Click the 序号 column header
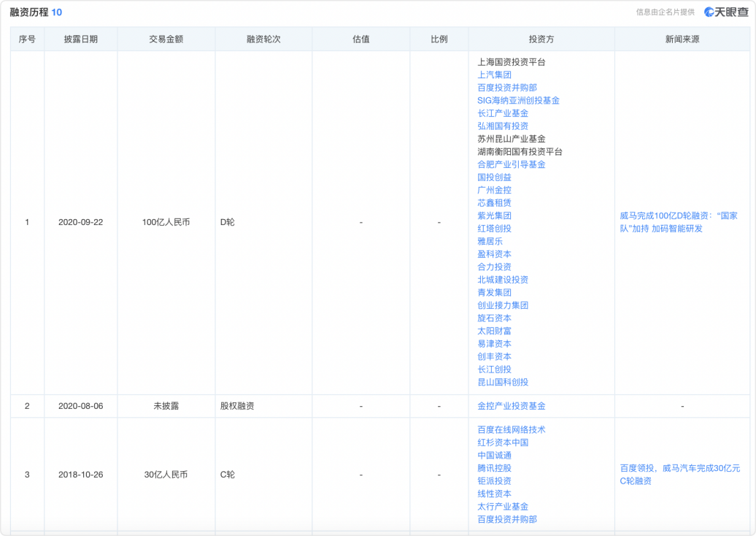 pyautogui.click(x=27, y=39)
